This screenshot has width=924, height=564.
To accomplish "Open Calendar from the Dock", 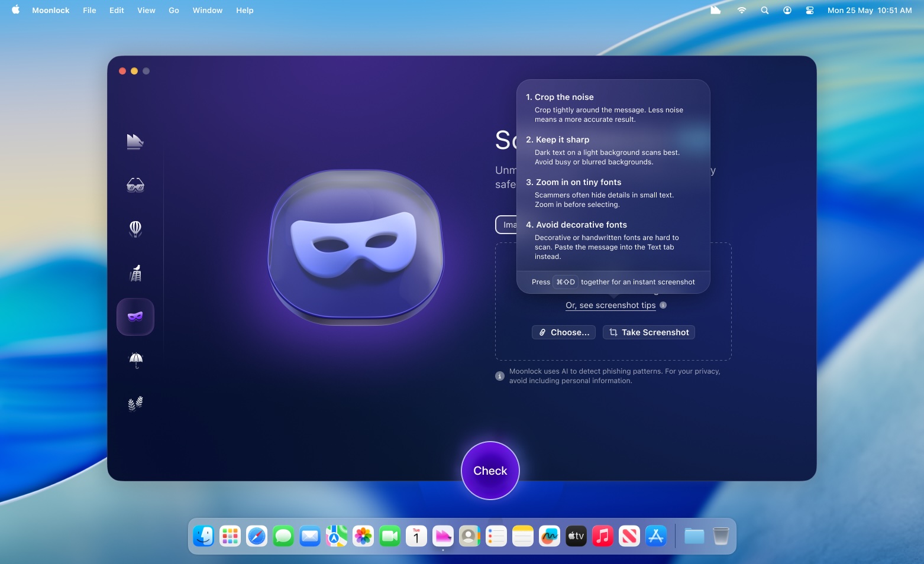I will pyautogui.click(x=416, y=536).
